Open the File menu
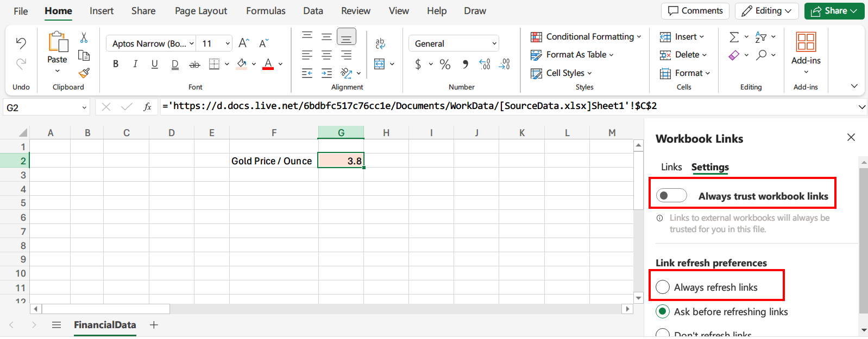This screenshot has height=339, width=868. coord(21,11)
